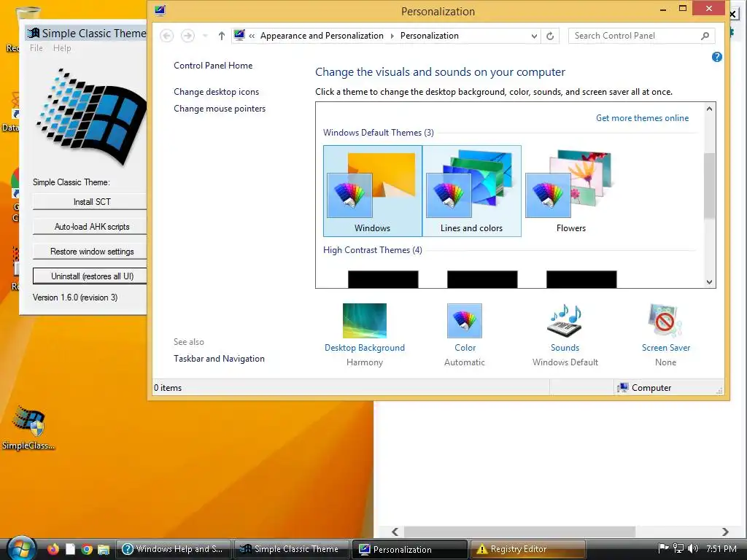The height and width of the screenshot is (560, 747).
Task: Switch to Windows Help and S... taskbar button
Action: coord(174,549)
